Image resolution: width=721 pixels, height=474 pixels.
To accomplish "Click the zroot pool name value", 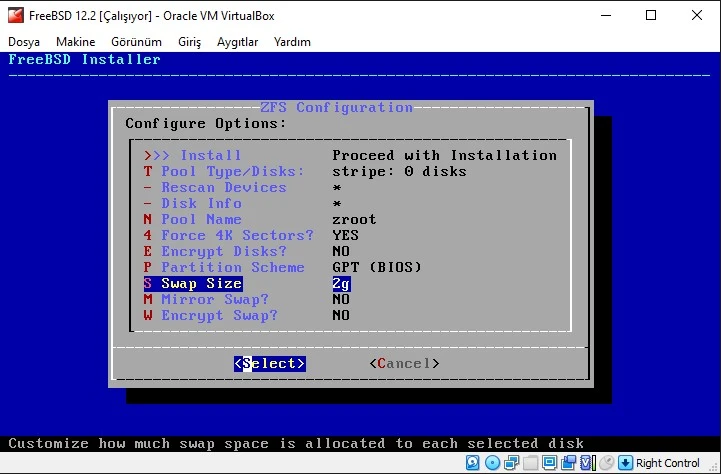I will (x=354, y=219).
